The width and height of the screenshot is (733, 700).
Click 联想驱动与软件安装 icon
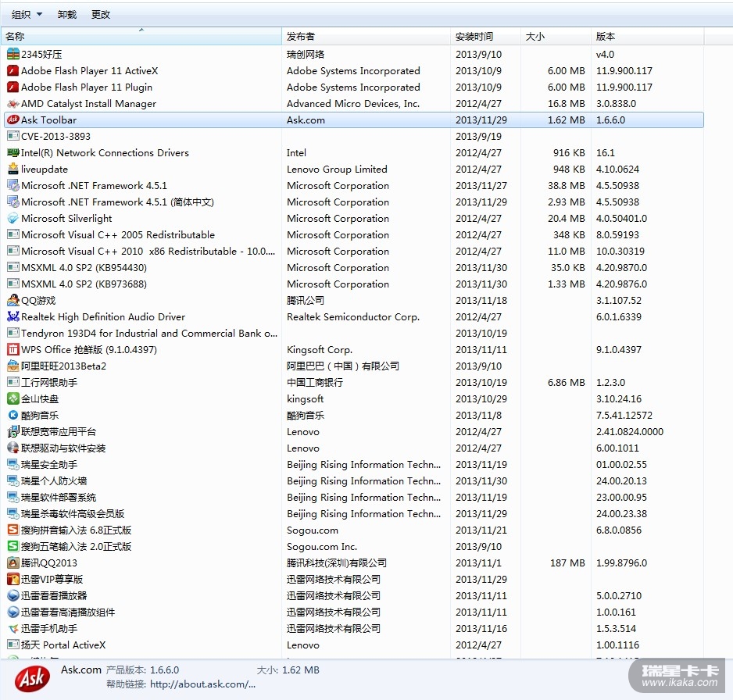click(x=13, y=448)
